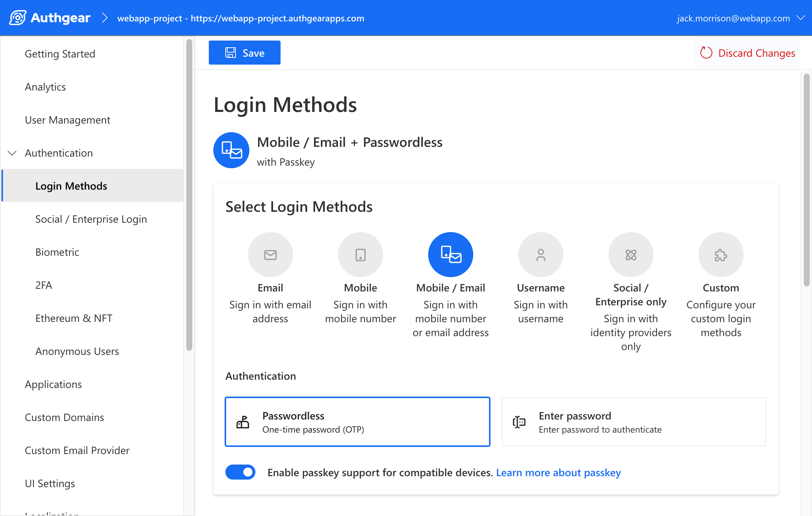Select the Username login method icon

[x=540, y=254]
